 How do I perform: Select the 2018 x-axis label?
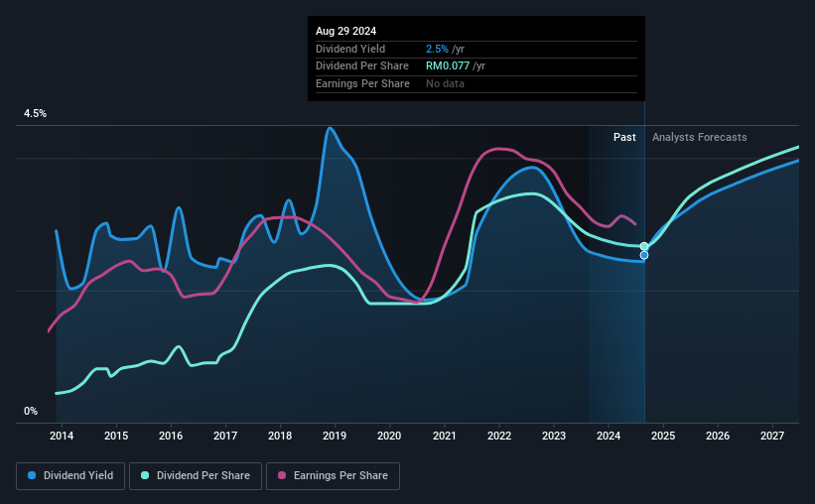point(280,436)
